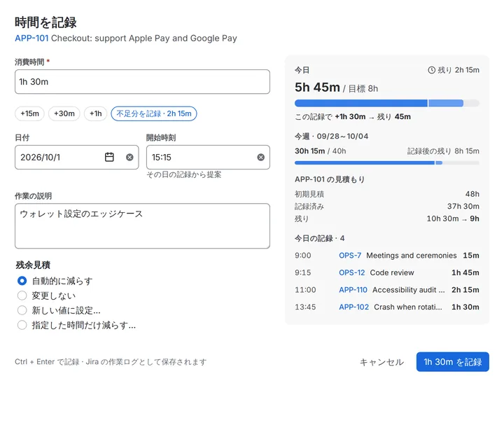Click today's 5h 45m progress bar
The width and height of the screenshot is (504, 430).
click(x=387, y=103)
